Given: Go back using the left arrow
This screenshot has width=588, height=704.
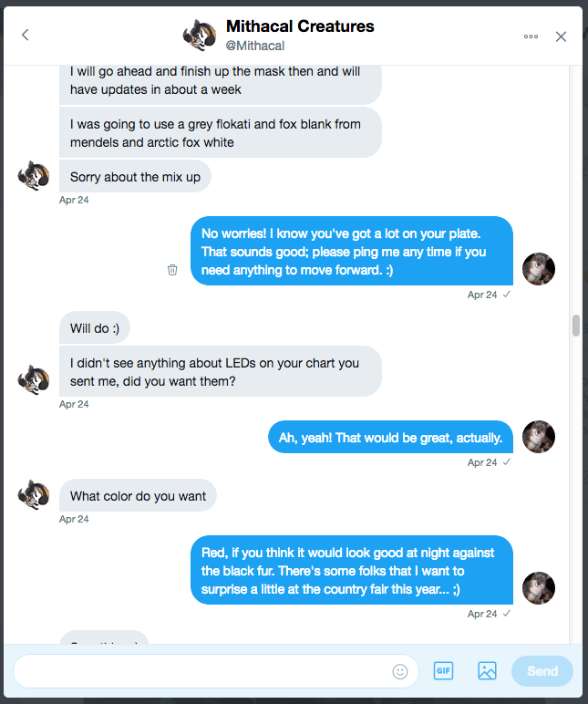Looking at the screenshot, I should pyautogui.click(x=25, y=36).
